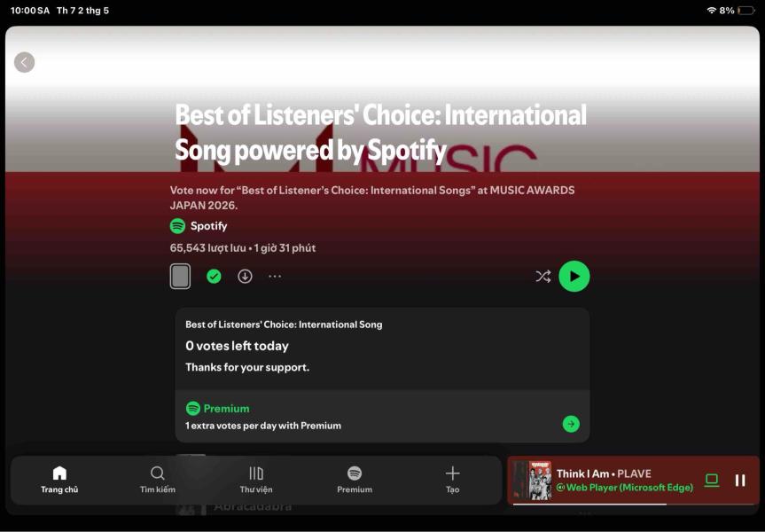
Task: Open the connect devices laptop icon
Action: click(x=712, y=481)
